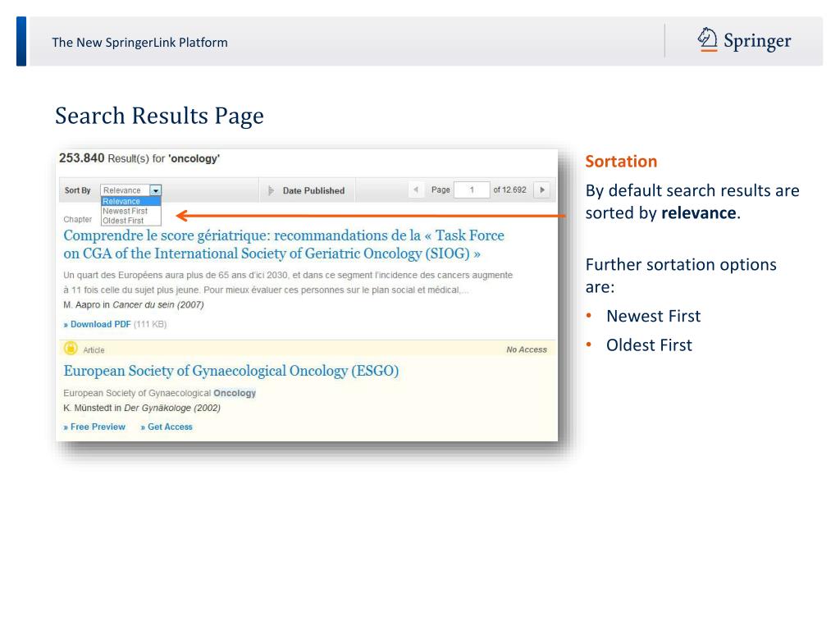This screenshot has width=840, height=630.
Task: Open the Sort By dropdown arrow
Action: [155, 190]
